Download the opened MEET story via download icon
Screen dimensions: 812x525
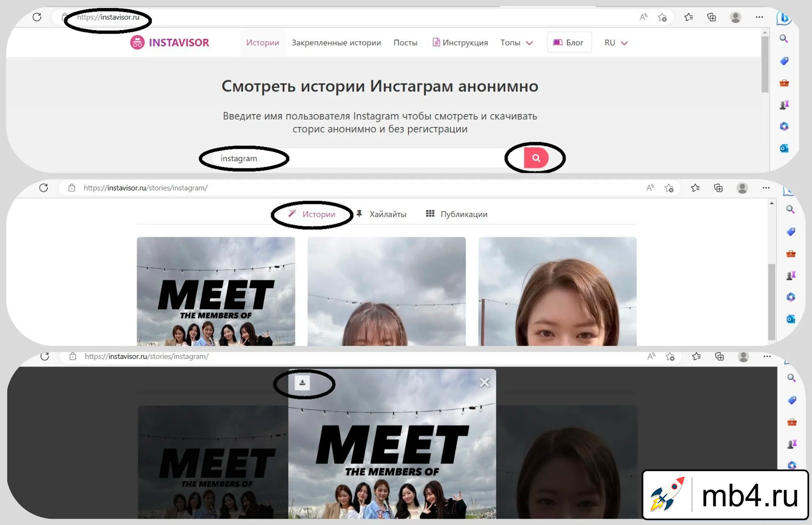click(302, 383)
